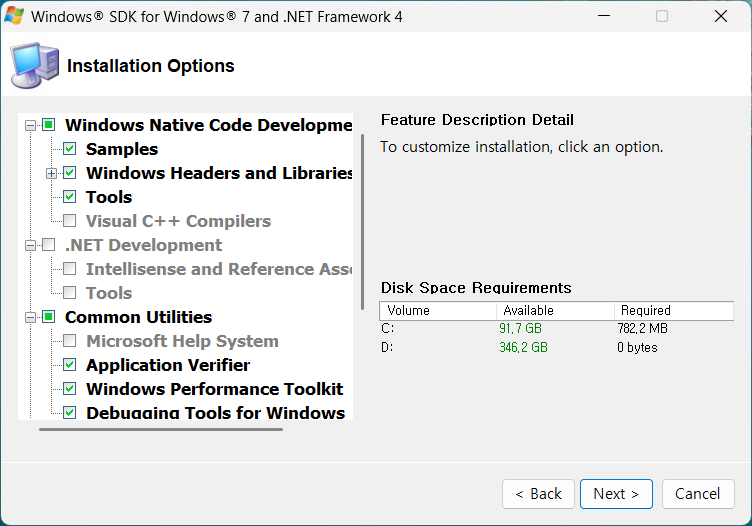Select the Application Verifier label
Image resolution: width=752 pixels, height=526 pixels.
pos(168,365)
